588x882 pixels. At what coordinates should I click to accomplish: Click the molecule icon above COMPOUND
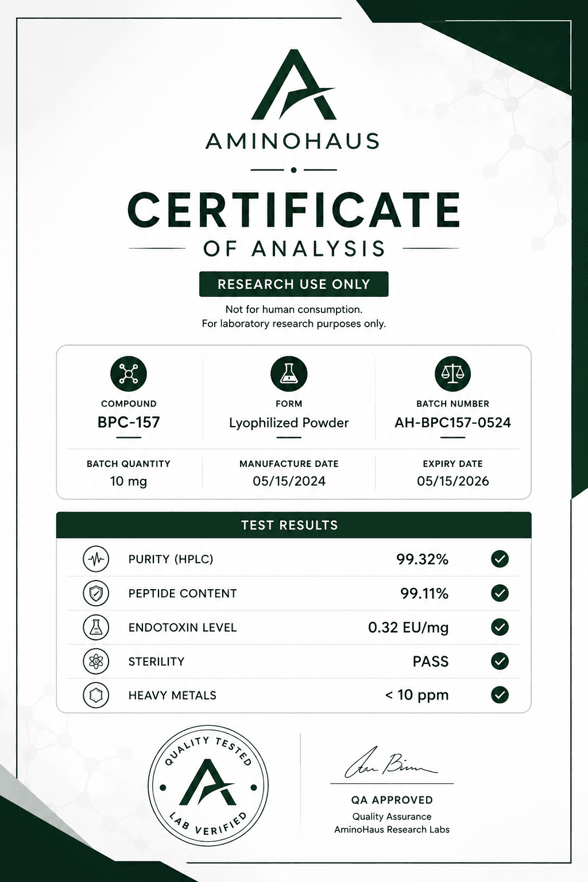tap(129, 374)
